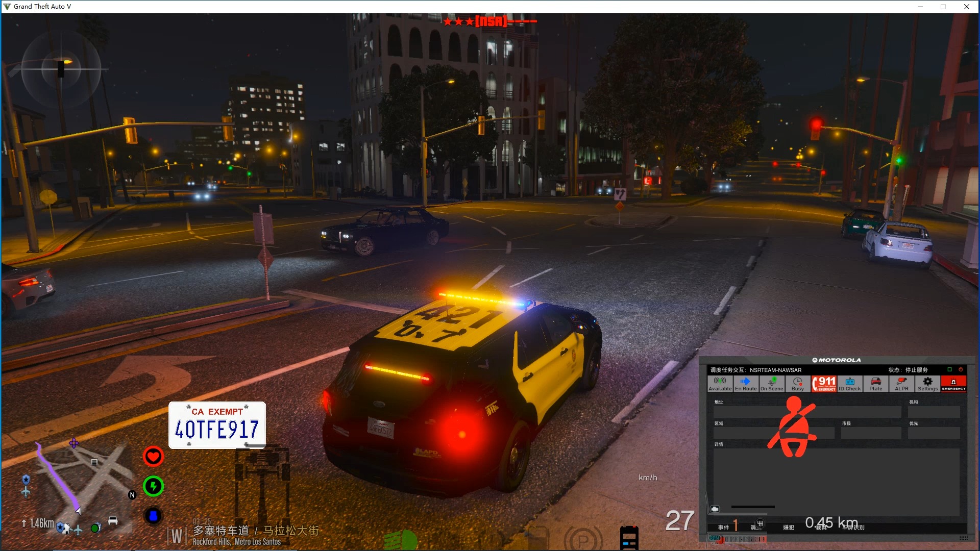Click the [NSA] player name tag
The image size is (980, 551).
pos(491,21)
